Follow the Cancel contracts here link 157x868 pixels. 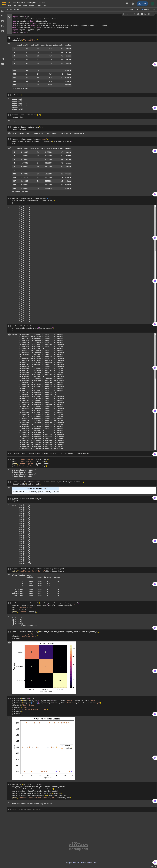pyautogui.click(x=89, y=863)
